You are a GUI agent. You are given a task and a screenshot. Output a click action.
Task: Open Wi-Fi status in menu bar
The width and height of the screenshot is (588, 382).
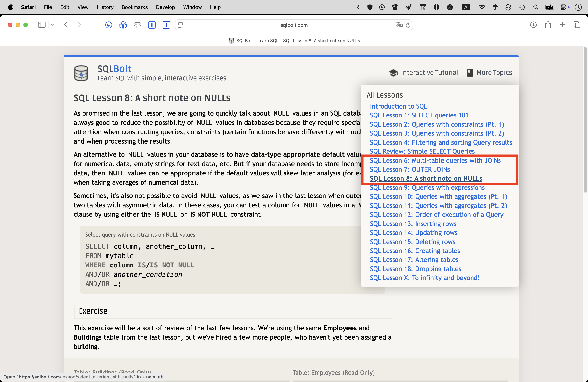click(481, 7)
